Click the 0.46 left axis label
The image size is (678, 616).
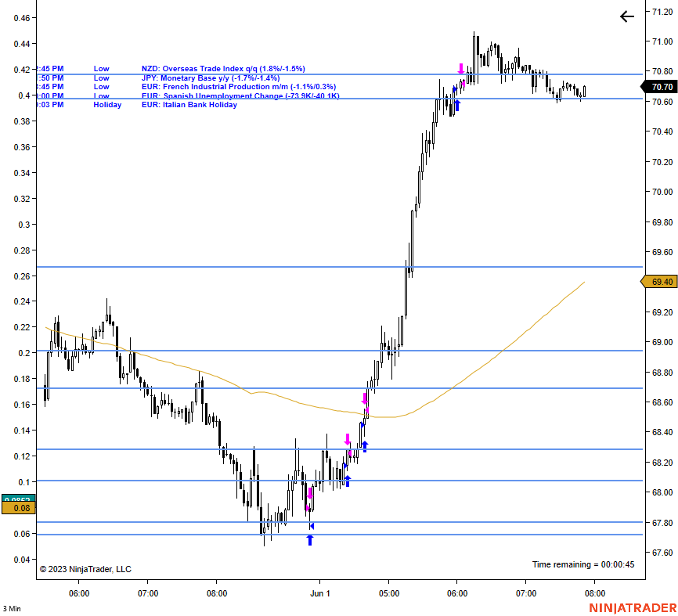[x=22, y=18]
